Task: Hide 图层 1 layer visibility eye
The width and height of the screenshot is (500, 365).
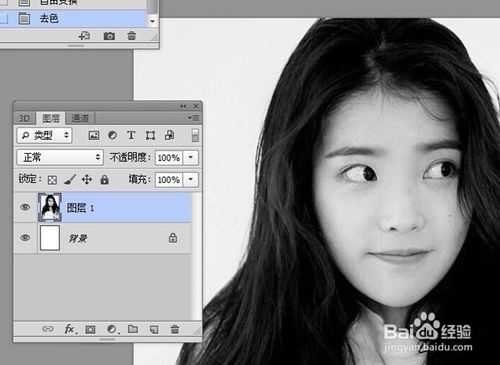Action: (x=25, y=207)
